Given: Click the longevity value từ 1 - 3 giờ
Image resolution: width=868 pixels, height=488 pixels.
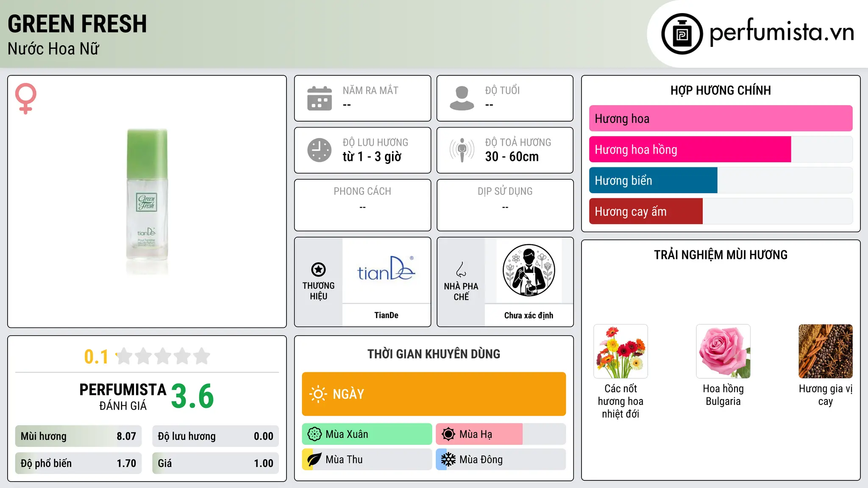Looking at the screenshot, I should 372,157.
